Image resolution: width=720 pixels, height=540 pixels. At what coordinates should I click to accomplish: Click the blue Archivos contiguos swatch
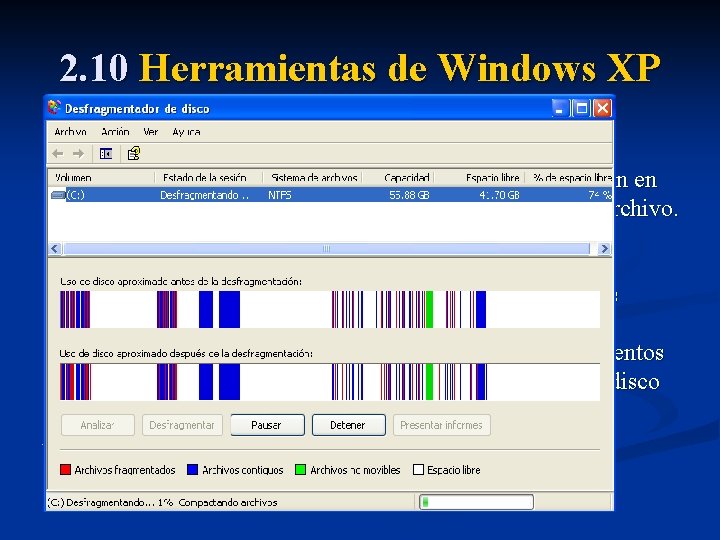(x=192, y=470)
